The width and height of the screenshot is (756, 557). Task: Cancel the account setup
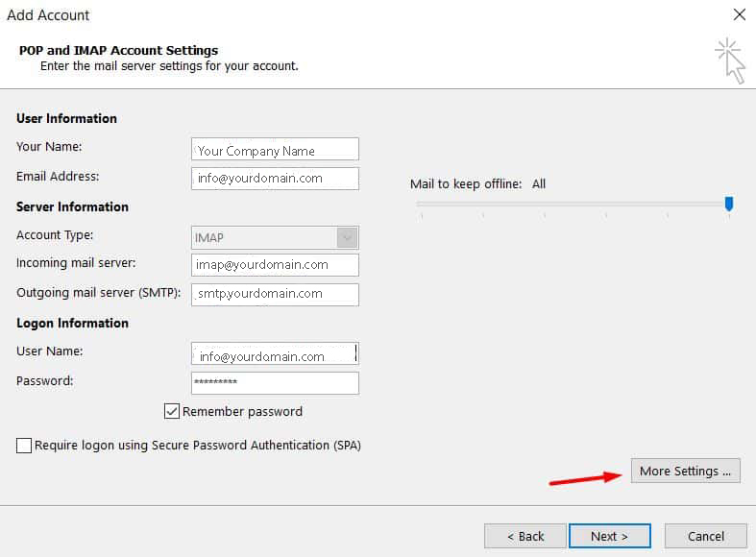[705, 536]
